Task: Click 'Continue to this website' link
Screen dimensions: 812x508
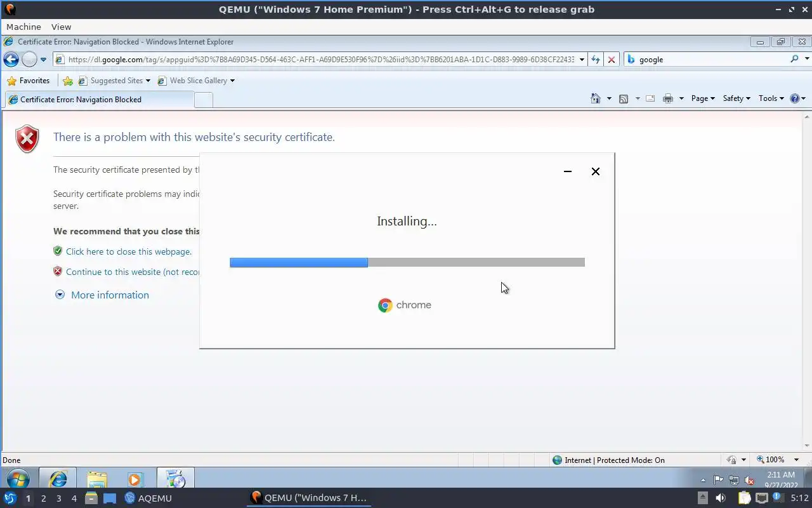Action: [x=133, y=272]
